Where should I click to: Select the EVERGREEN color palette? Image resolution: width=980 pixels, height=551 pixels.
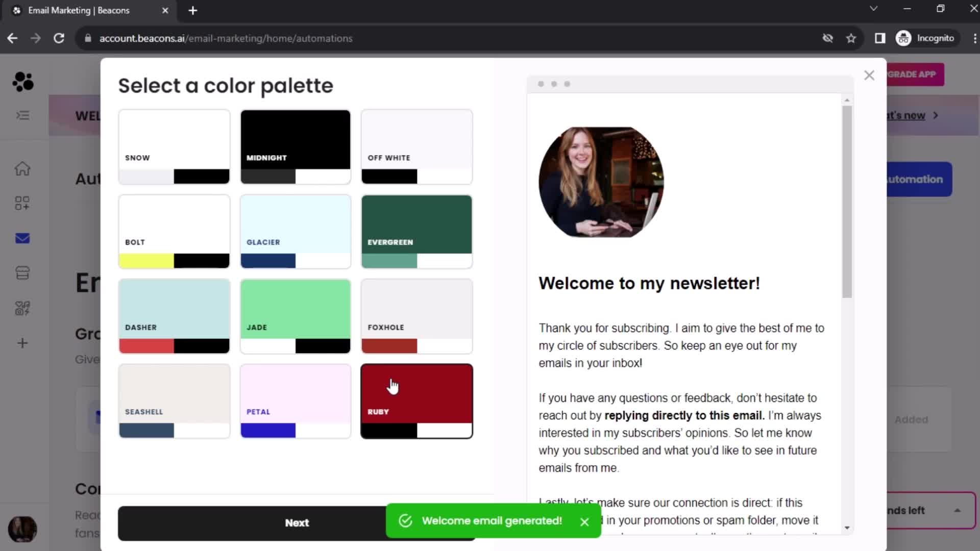(x=416, y=231)
